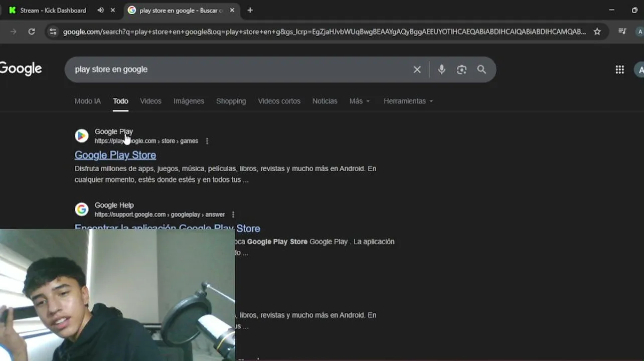Click the play.google.com store games URL
The image size is (644, 361).
coord(146,141)
